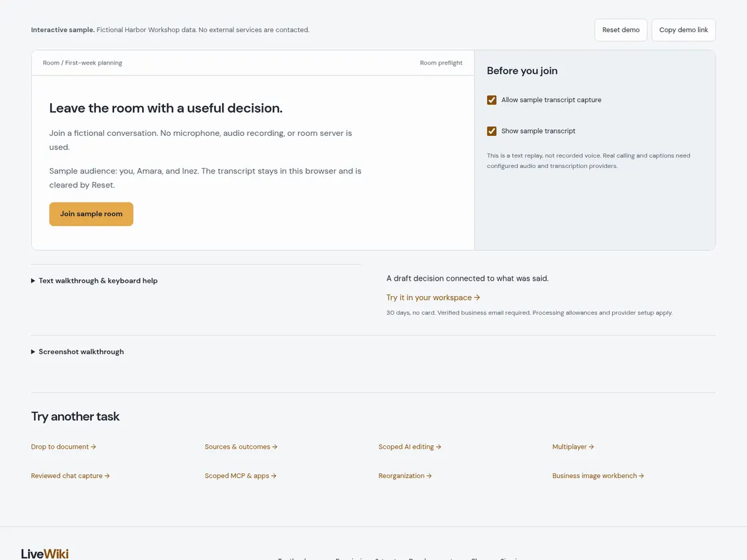
Task: Expand Text walkthrough & keyboard help
Action: 94,281
